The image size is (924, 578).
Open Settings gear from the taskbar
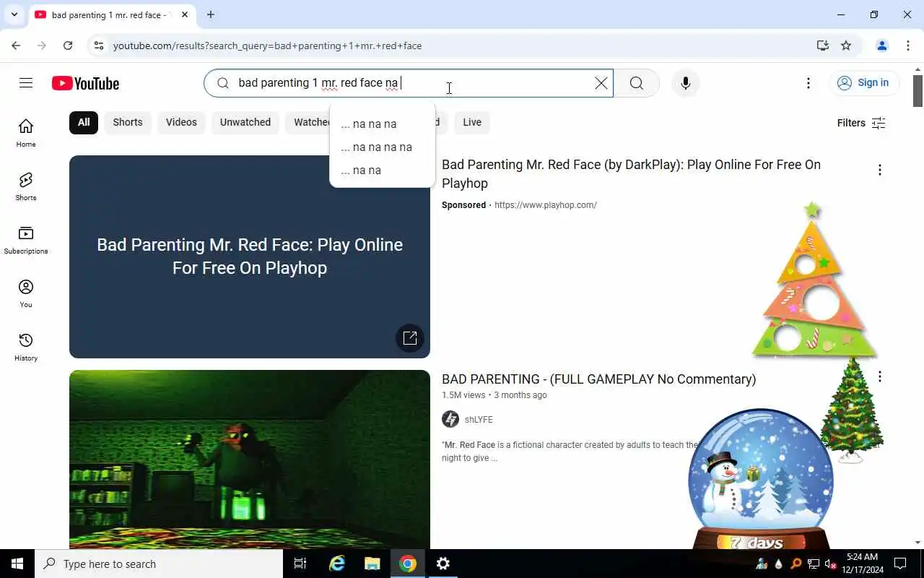(443, 564)
